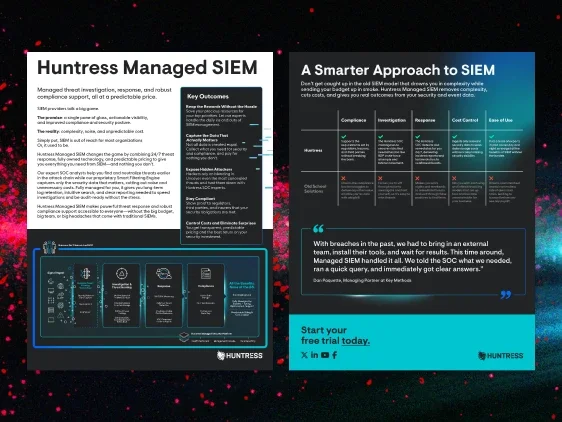Image resolution: width=562 pixels, height=422 pixels.
Task: Click the opening teal quotation mark icon
Action: [318, 228]
